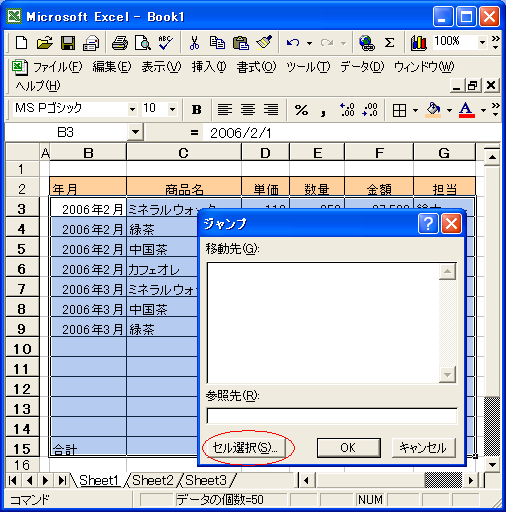Open the zoom 100% dropdown
This screenshot has width=507, height=512.
pos(482,42)
